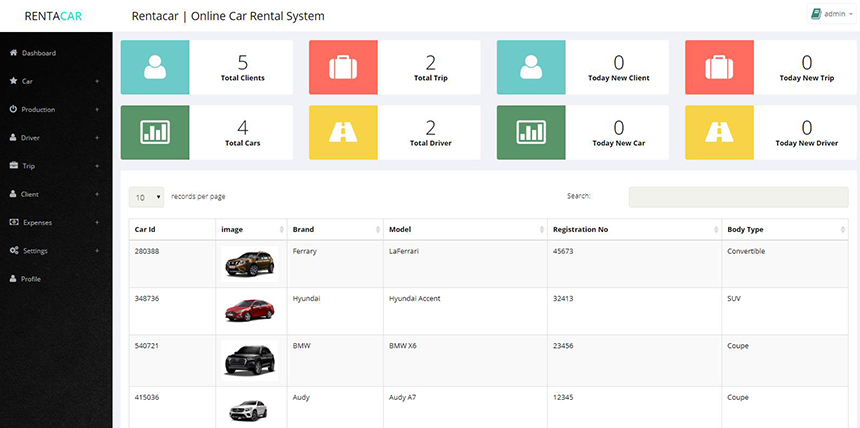860x428 pixels.
Task: Sort table by Registration No column
Action: click(632, 229)
